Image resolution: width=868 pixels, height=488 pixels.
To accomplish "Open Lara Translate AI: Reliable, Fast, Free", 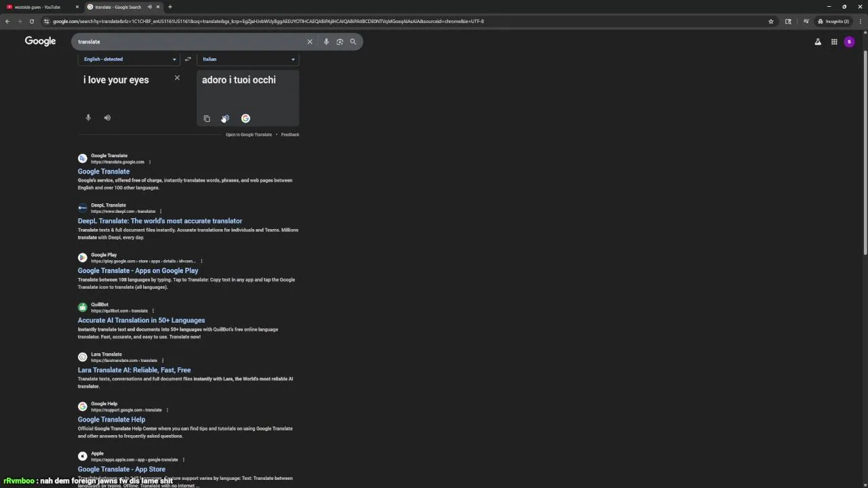I will click(134, 370).
